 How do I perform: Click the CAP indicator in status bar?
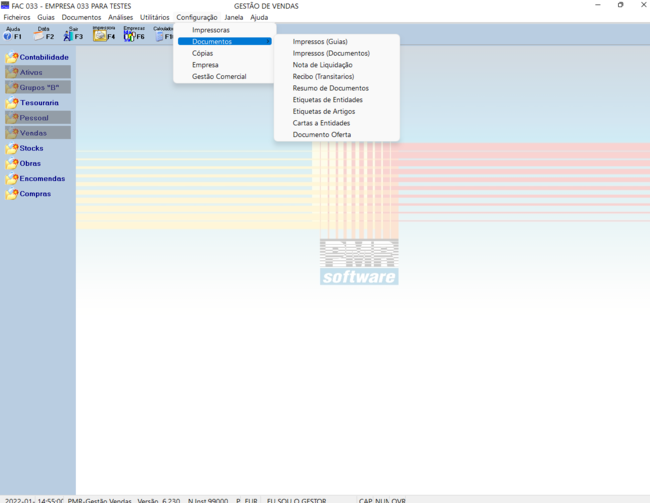366,500
